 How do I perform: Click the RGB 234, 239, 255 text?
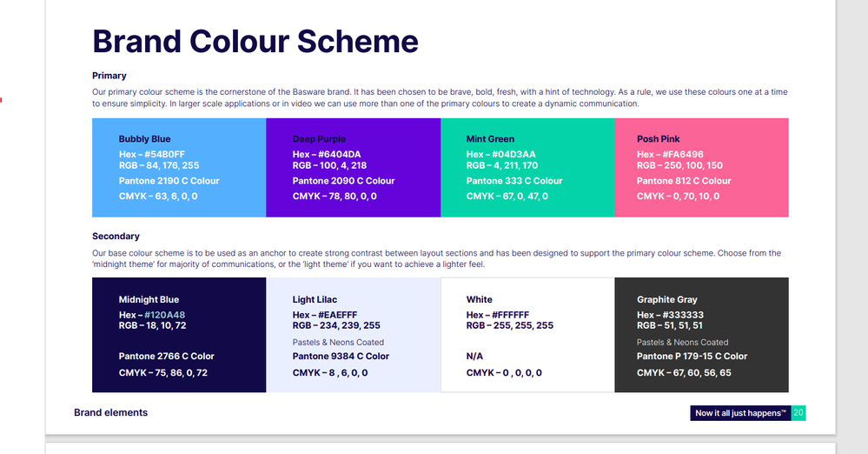coord(336,325)
